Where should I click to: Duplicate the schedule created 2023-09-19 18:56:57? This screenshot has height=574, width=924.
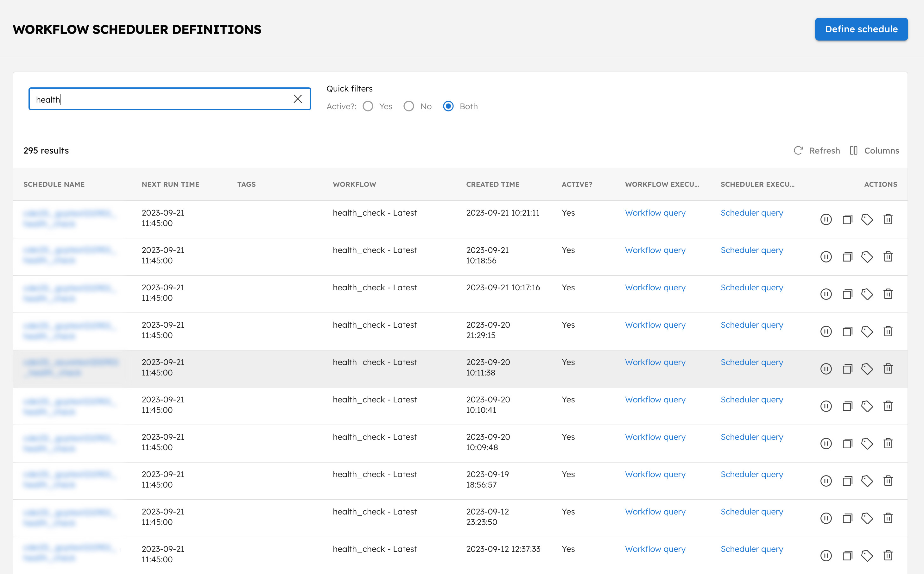(x=848, y=481)
